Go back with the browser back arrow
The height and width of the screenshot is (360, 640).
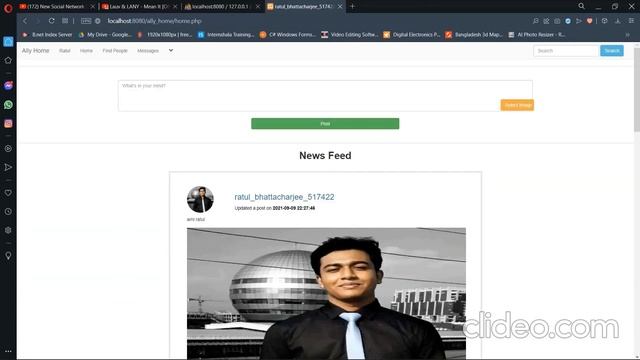coord(25,21)
